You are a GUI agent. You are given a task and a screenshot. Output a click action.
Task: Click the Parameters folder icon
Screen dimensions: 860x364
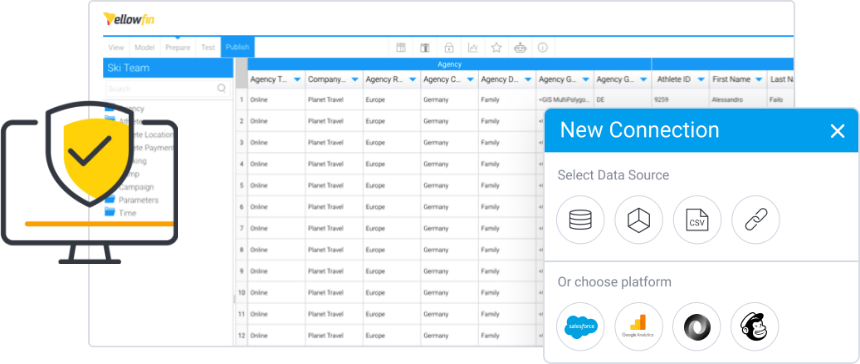pyautogui.click(x=110, y=200)
